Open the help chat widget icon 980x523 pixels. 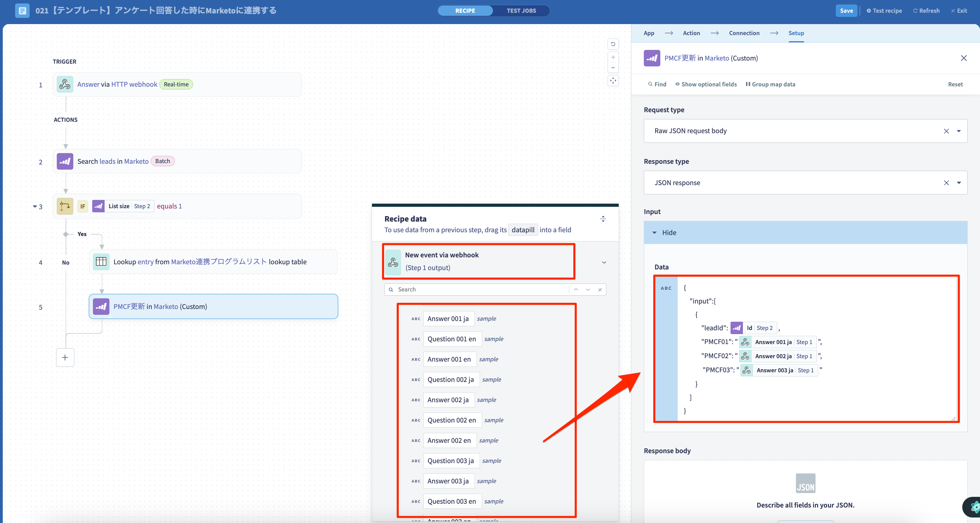tap(973, 507)
